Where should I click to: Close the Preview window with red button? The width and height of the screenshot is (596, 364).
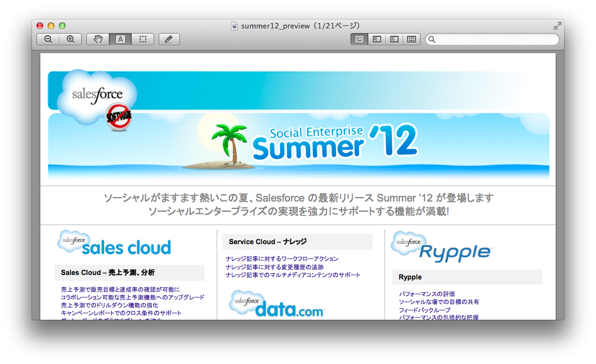click(x=40, y=26)
